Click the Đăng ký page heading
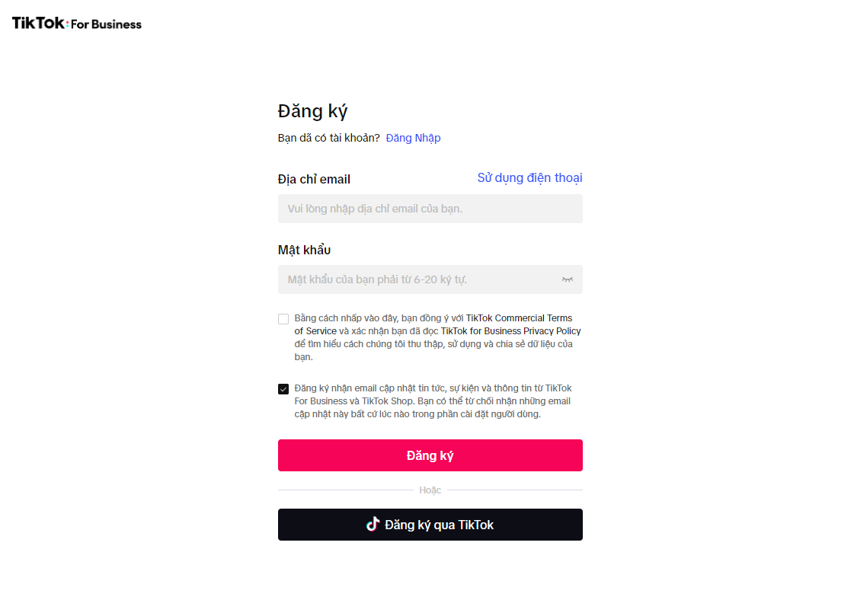The image size is (854, 616). 312,111
